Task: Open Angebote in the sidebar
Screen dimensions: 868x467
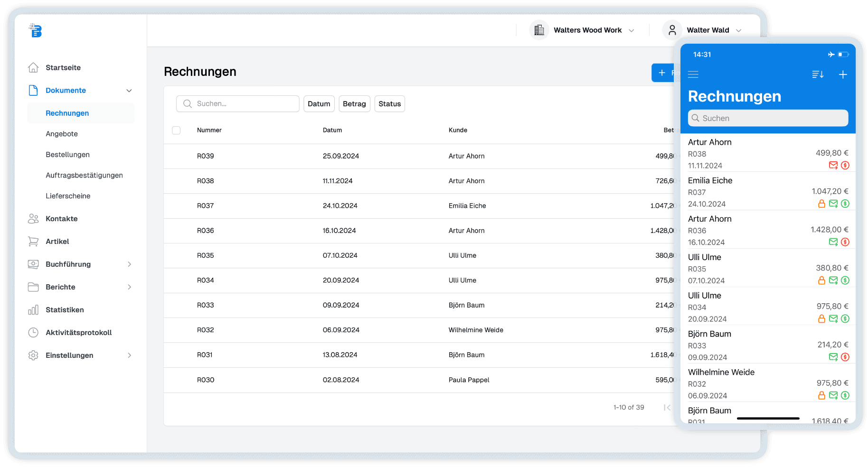Action: 62,134
